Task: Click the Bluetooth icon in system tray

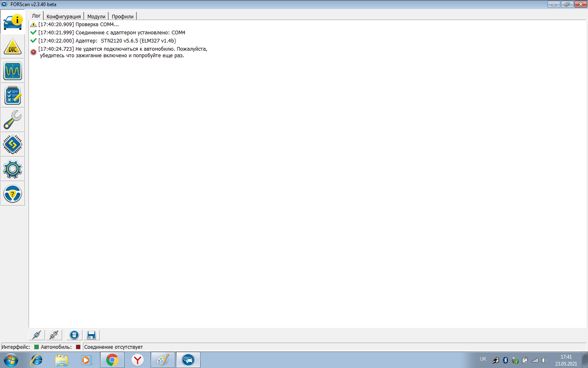Action: [x=506, y=360]
